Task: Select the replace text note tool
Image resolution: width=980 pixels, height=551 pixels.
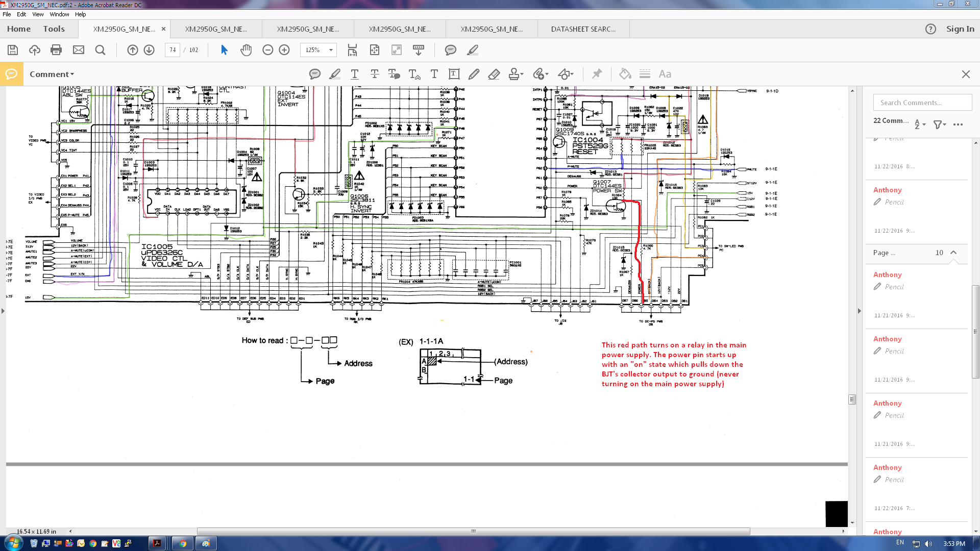Action: click(x=394, y=74)
